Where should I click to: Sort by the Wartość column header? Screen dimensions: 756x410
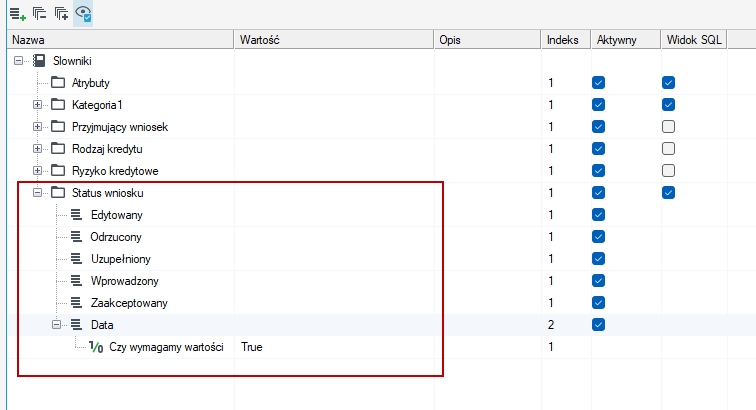[334, 40]
